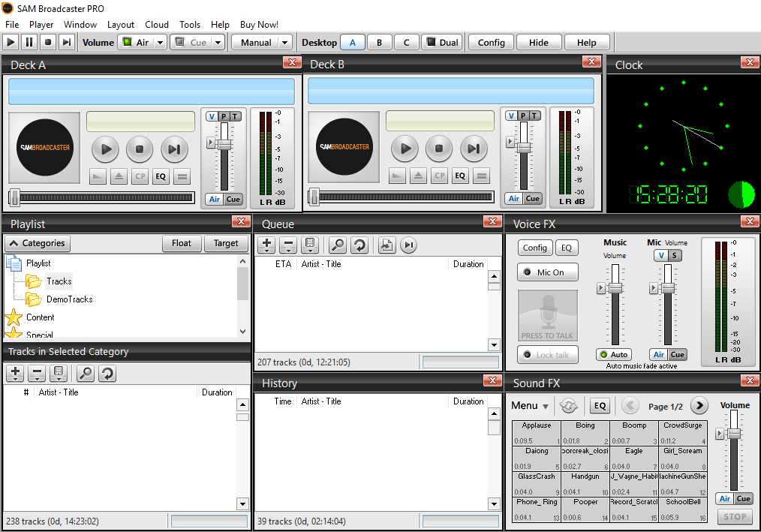Expand the Music volume fader arrow in Voice FX

click(601, 288)
